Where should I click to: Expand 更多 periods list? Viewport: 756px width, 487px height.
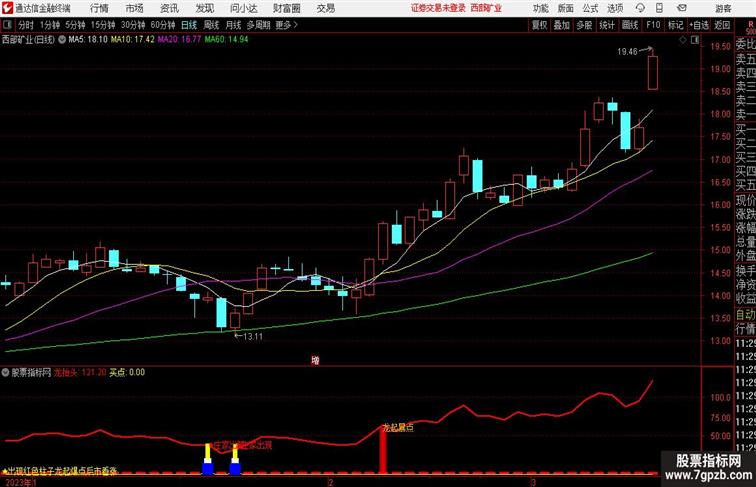(286, 25)
